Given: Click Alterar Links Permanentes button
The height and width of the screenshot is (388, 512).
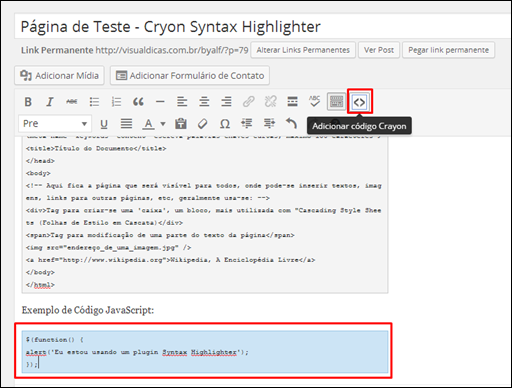Looking at the screenshot, I should (x=303, y=50).
